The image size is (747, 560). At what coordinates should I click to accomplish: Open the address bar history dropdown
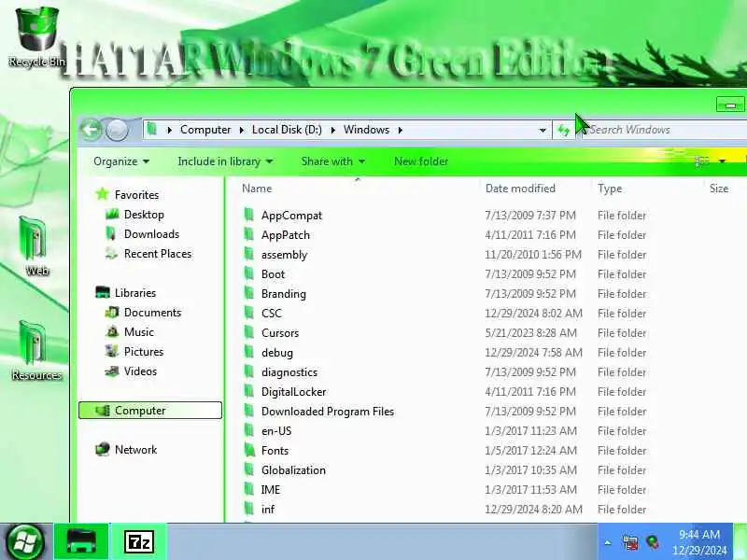coord(543,130)
